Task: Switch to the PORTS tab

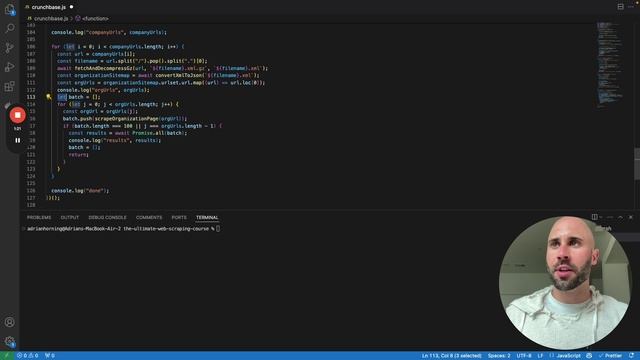Action: (179, 218)
